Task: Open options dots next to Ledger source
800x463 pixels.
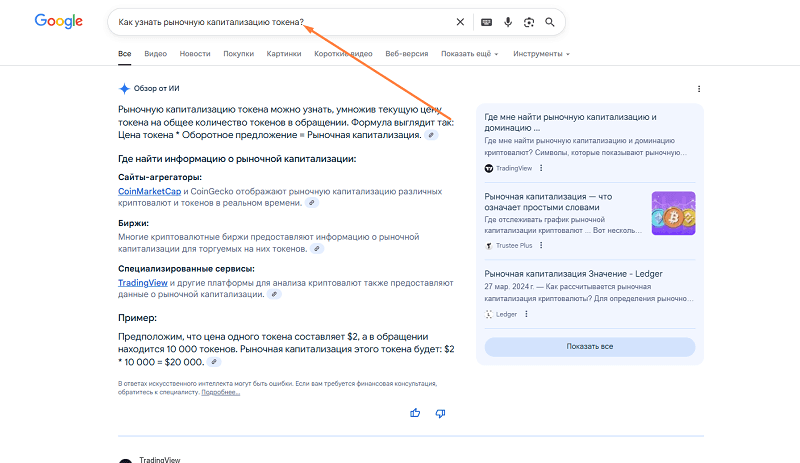Action: (527, 314)
